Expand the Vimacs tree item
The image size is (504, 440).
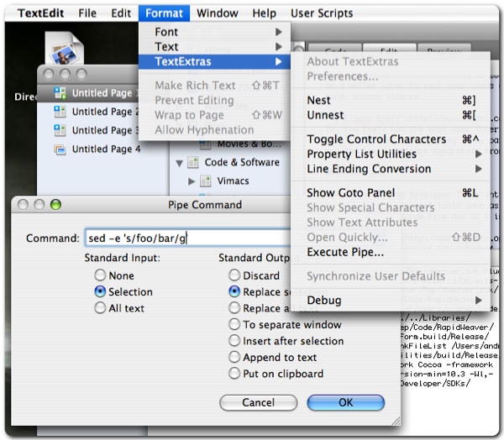tap(192, 181)
